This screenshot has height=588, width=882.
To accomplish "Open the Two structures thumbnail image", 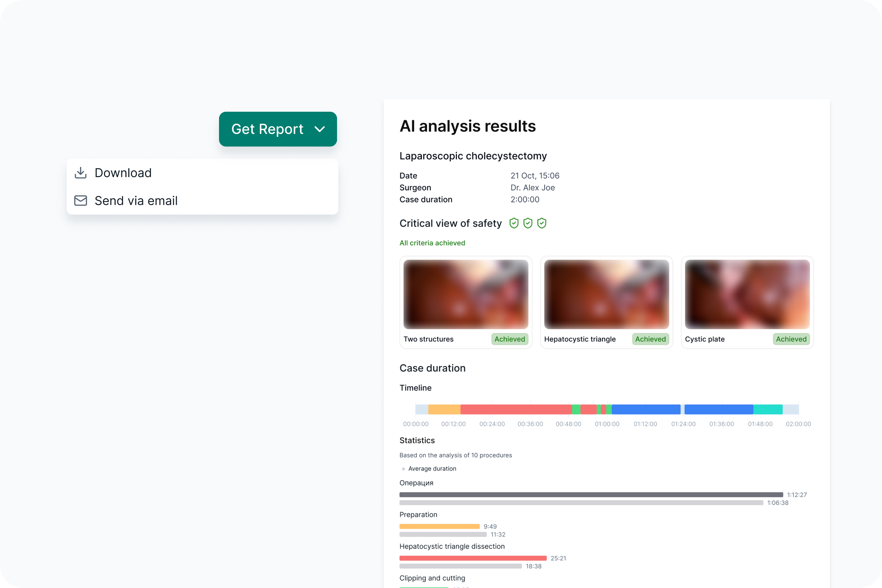I will pos(466,294).
